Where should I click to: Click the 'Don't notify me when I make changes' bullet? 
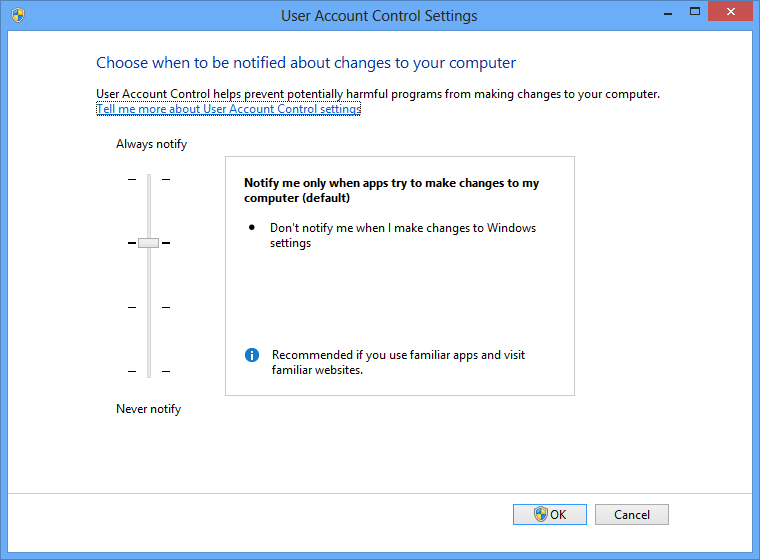pos(403,235)
